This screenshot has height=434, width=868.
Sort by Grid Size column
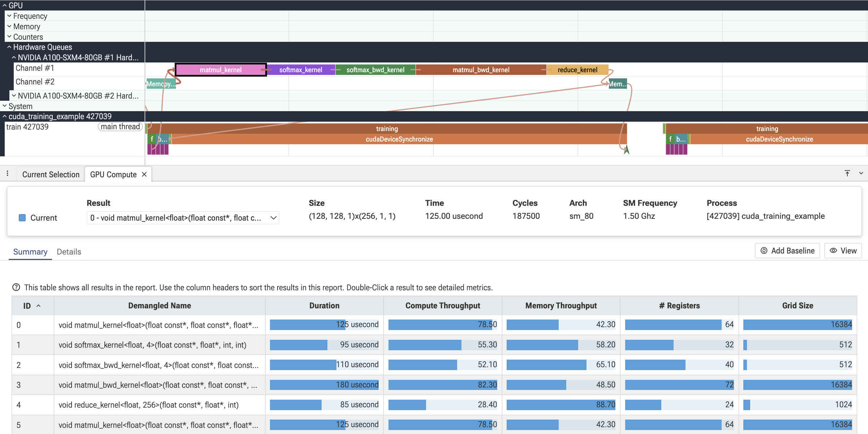(798, 306)
